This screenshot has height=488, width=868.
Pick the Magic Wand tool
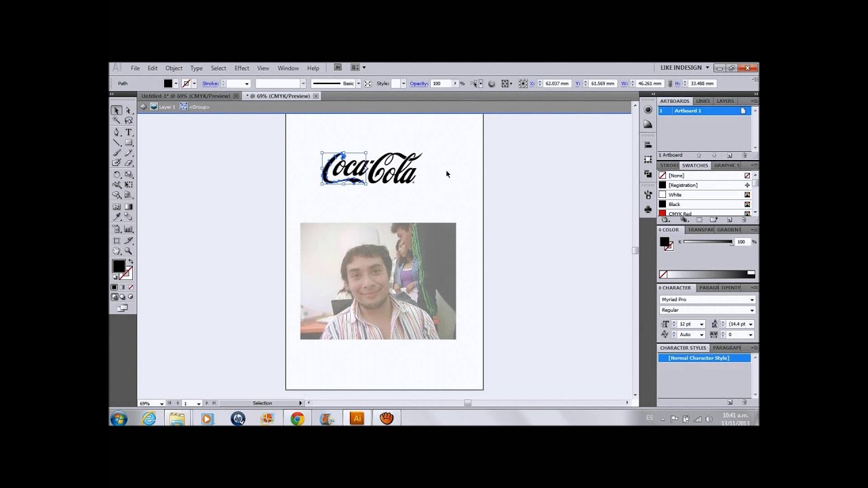click(117, 121)
